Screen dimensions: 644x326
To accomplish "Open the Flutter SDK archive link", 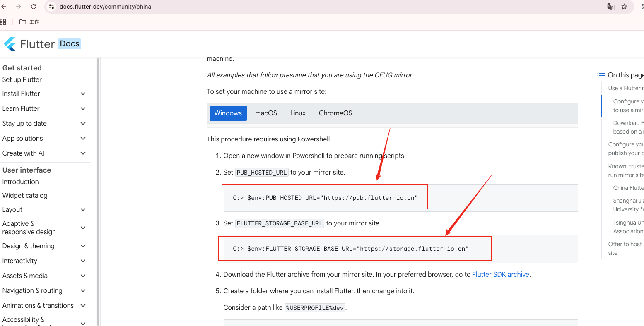I will tap(501, 274).
